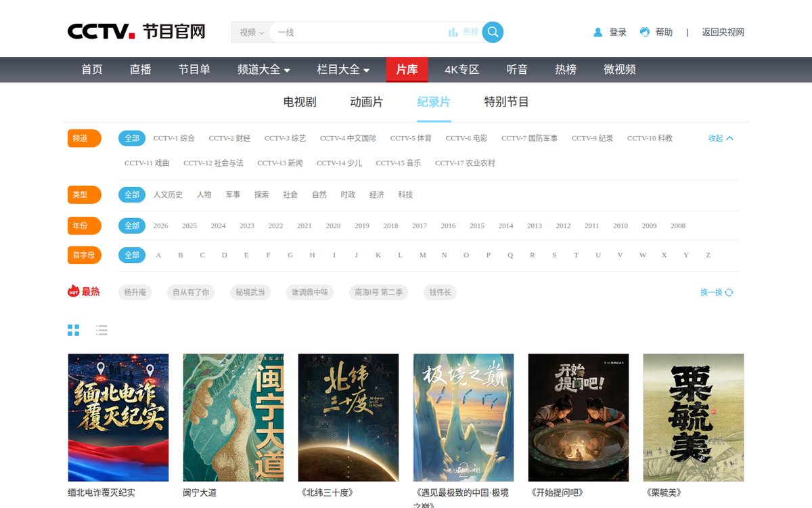Screen dimensions: 812x508
Task: Click the 登录 link
Action: click(x=618, y=32)
